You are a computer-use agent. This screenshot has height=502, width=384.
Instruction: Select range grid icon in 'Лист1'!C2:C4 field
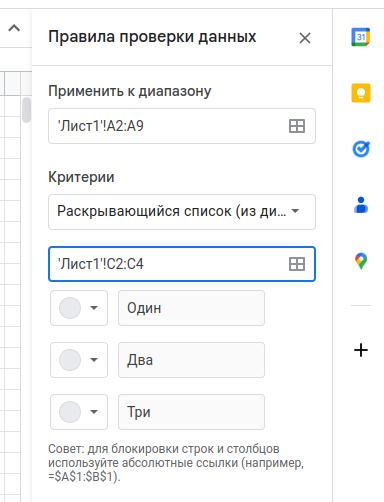click(297, 264)
